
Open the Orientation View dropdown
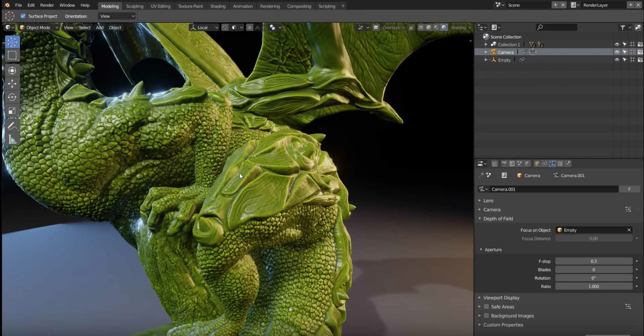[x=117, y=16]
